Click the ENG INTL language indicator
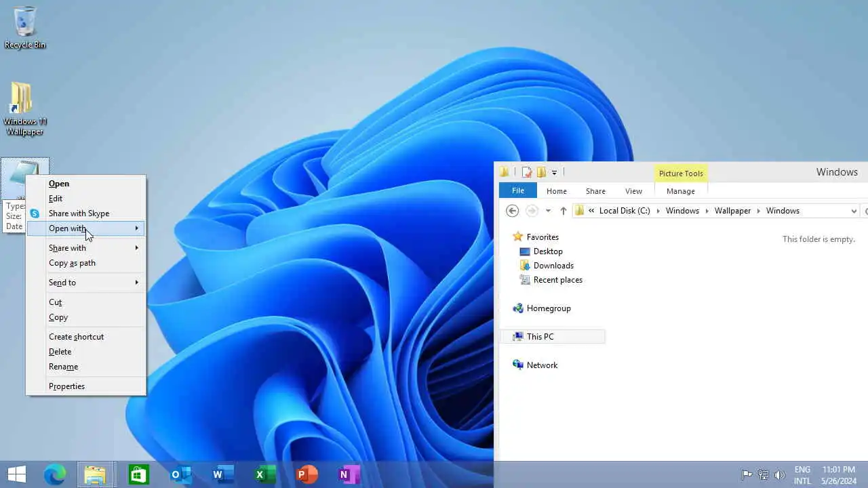Image resolution: width=868 pixels, height=488 pixels. point(802,475)
